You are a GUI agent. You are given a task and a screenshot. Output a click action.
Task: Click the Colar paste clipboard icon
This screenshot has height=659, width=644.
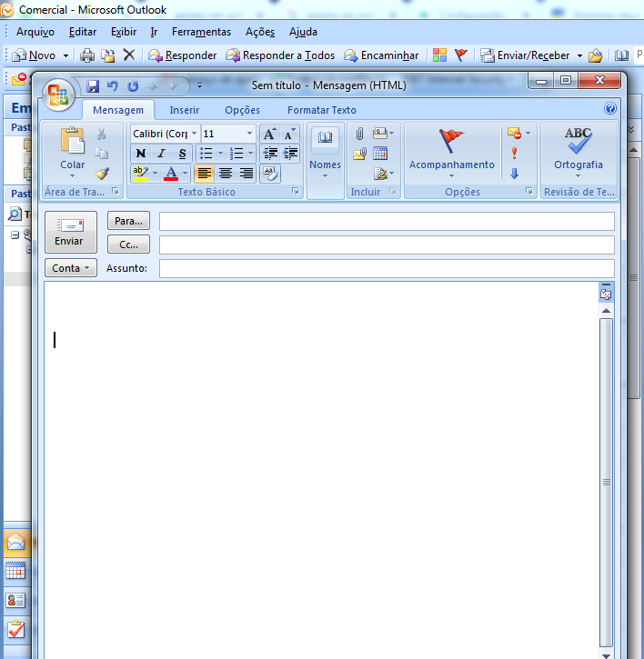[x=73, y=141]
